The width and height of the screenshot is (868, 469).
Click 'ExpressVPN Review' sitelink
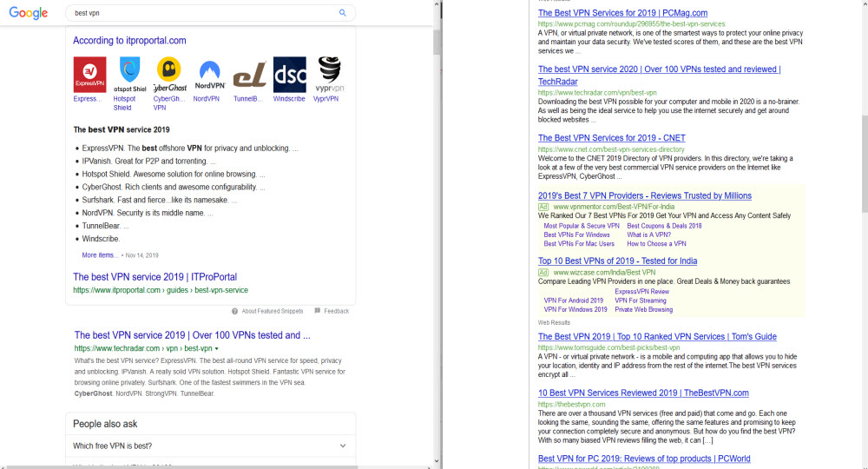point(642,292)
